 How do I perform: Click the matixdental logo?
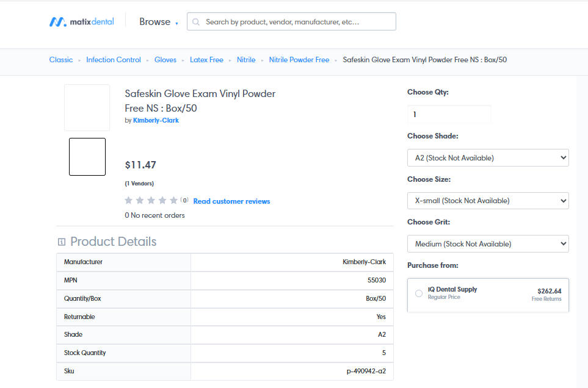pos(82,22)
